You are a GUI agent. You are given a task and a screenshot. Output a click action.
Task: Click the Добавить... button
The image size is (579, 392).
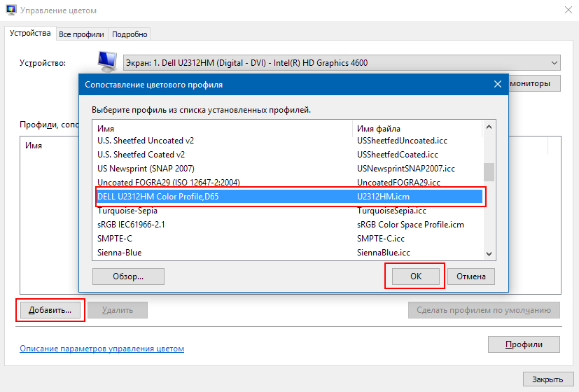[50, 310]
